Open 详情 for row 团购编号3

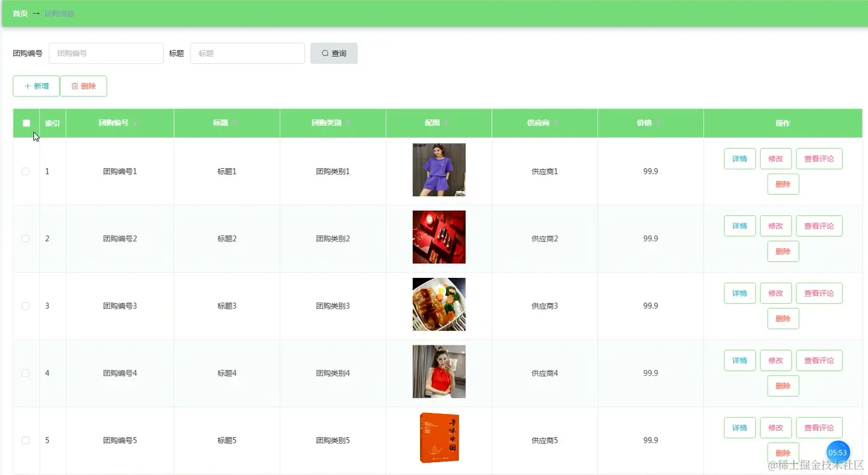coord(740,293)
